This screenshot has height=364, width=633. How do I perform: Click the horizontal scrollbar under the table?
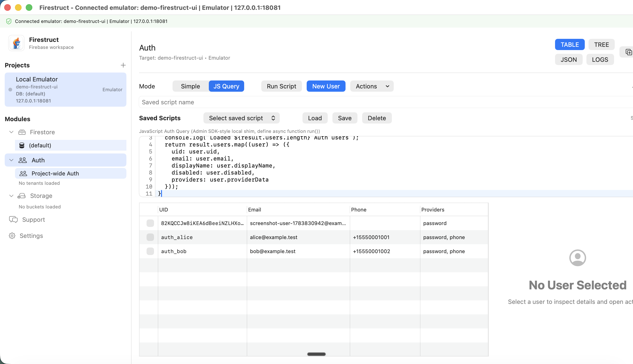click(316, 354)
